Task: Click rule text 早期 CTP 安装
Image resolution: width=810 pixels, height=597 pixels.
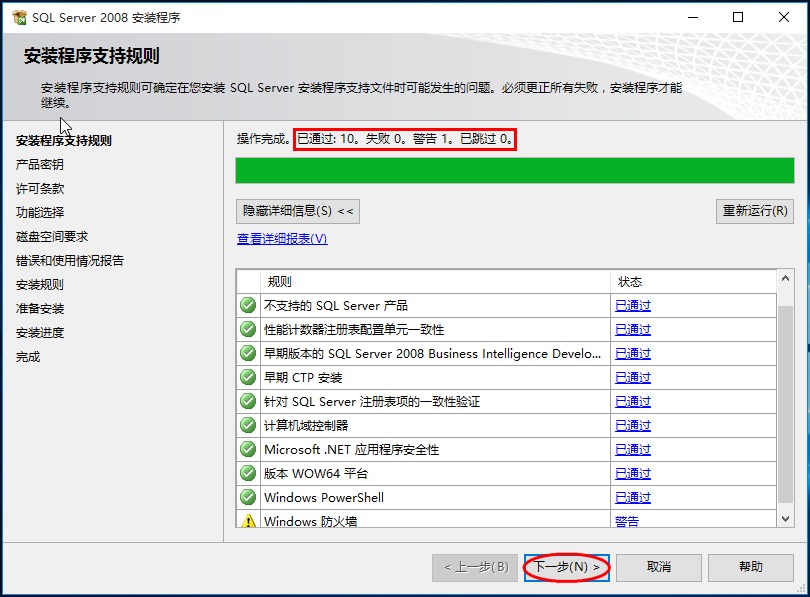Action: tap(303, 378)
